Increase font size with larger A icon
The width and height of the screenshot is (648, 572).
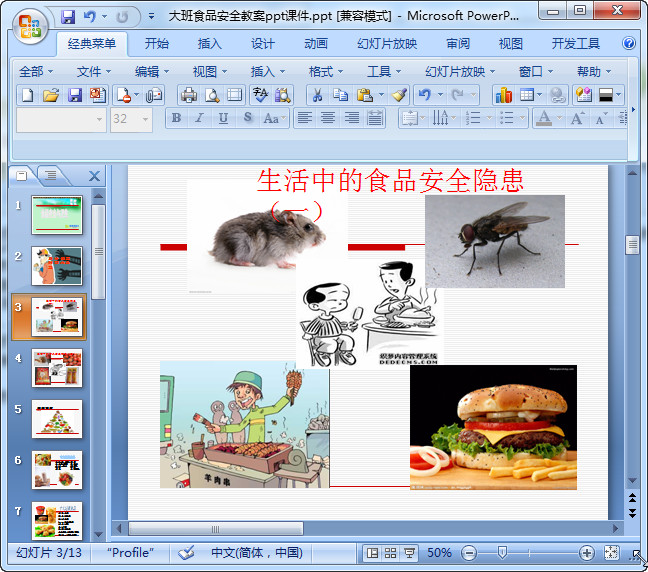point(577,118)
